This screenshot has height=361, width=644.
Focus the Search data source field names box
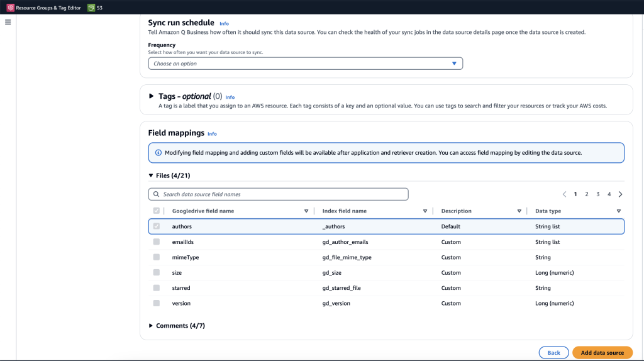(x=279, y=194)
